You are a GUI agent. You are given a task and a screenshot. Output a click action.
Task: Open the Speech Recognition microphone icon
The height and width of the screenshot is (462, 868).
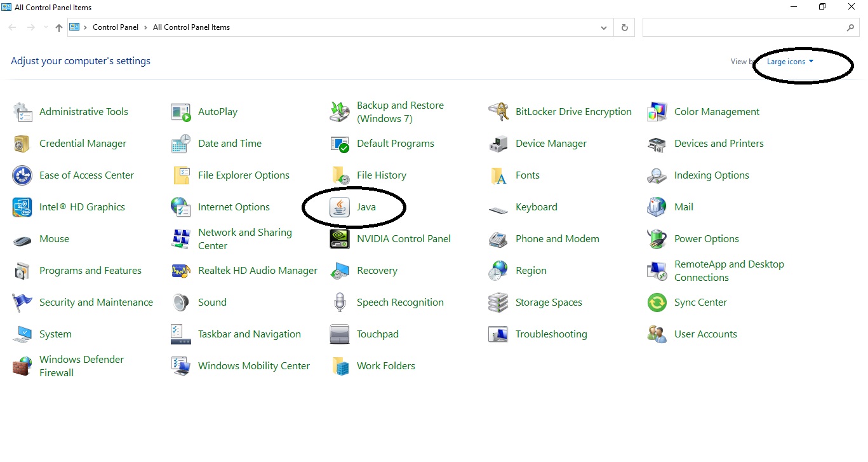tap(340, 302)
